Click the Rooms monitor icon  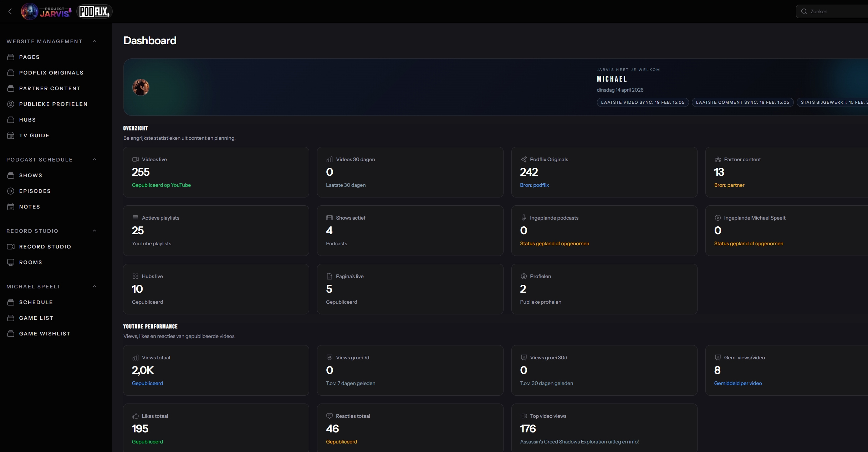click(x=11, y=262)
